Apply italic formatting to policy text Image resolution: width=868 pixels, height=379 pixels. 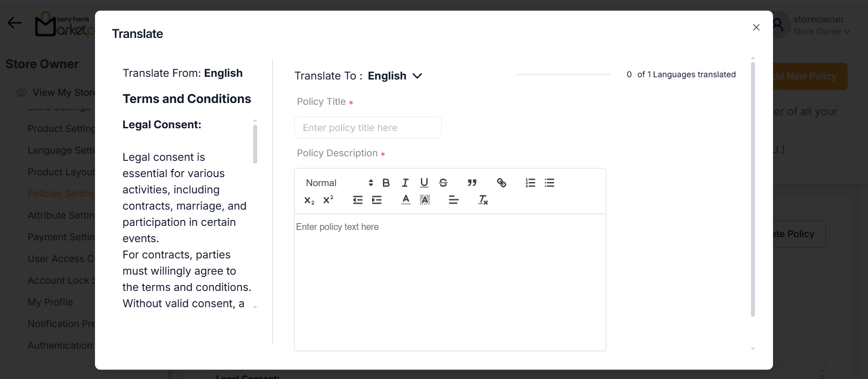pos(405,183)
